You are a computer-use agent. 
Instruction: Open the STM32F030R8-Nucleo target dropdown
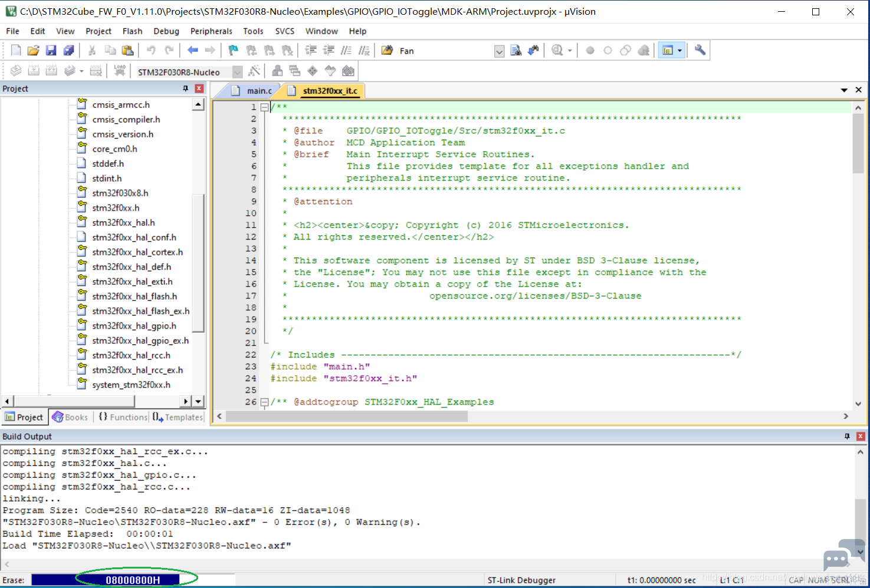tap(237, 72)
